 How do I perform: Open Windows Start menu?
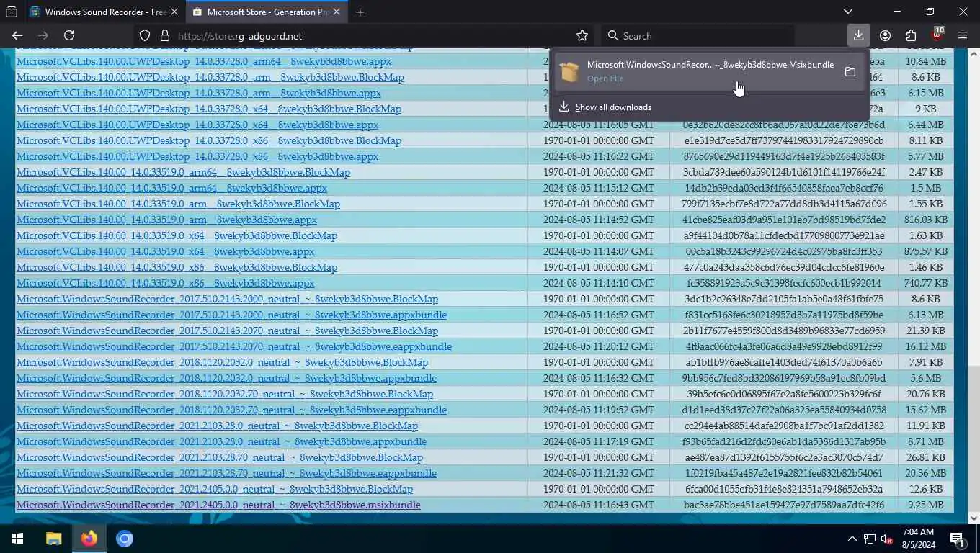(17, 539)
